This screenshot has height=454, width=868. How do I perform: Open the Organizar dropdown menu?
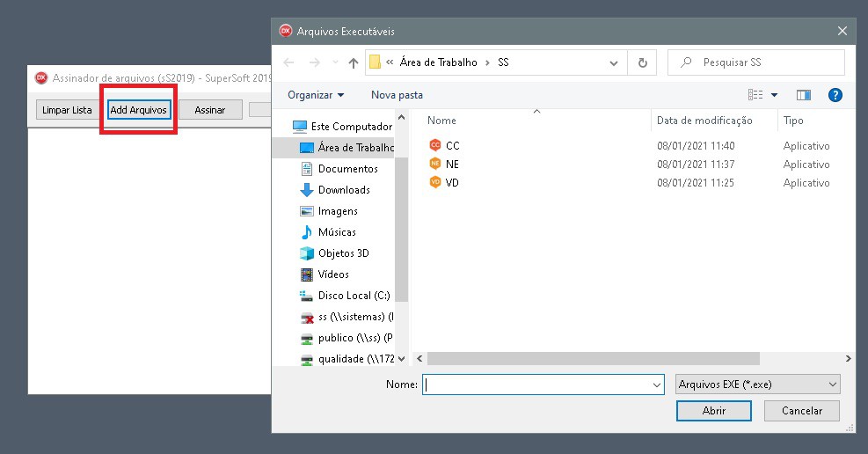316,95
